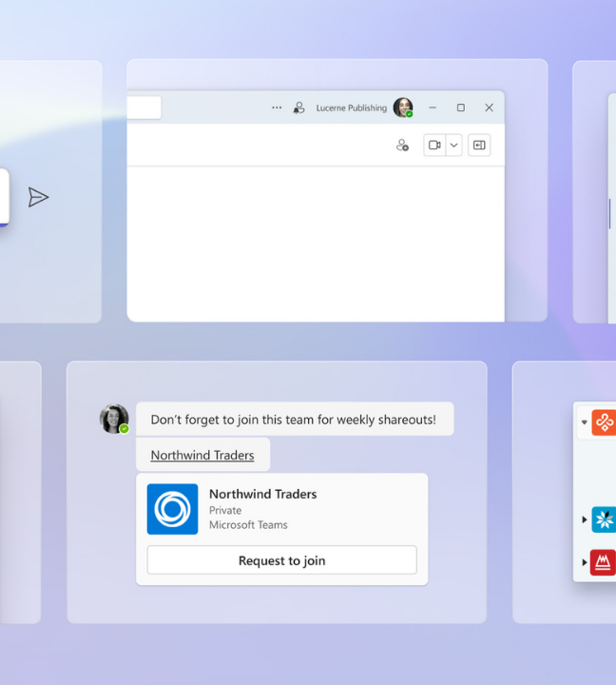Open the profile avatar in title bar
This screenshot has width=616, height=685.
[x=403, y=108]
